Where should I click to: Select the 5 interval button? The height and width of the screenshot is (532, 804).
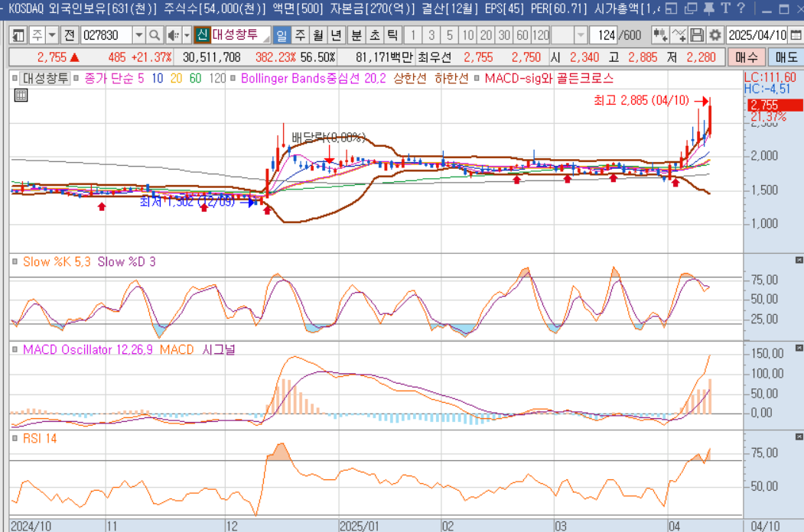click(450, 35)
